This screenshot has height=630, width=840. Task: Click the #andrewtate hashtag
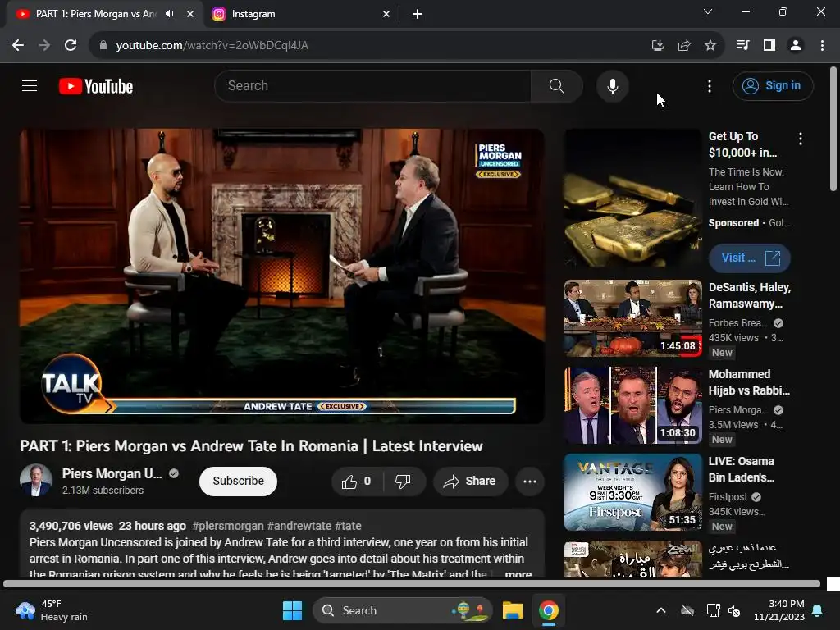tap(299, 526)
